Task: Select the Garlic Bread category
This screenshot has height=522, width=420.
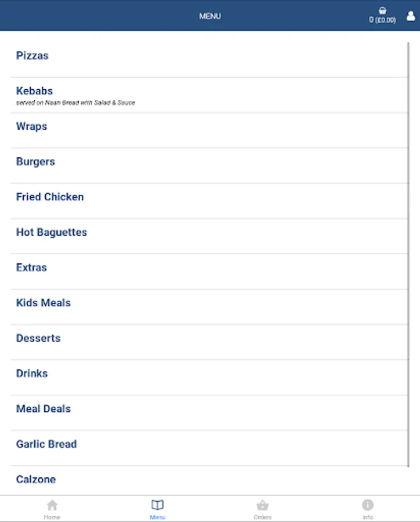Action: point(209,448)
